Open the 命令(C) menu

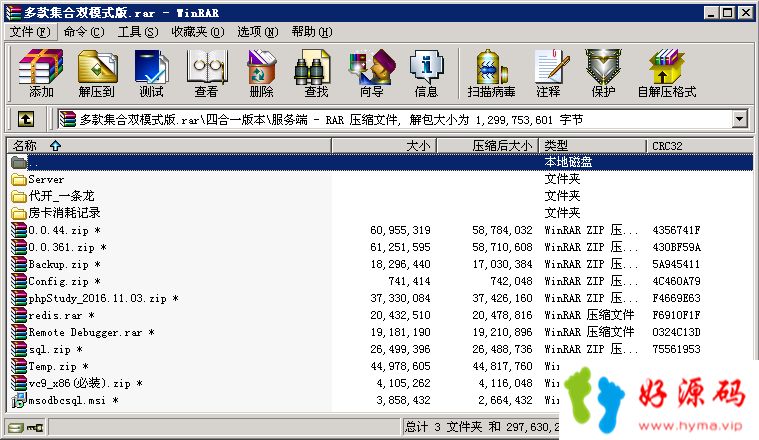(x=84, y=32)
